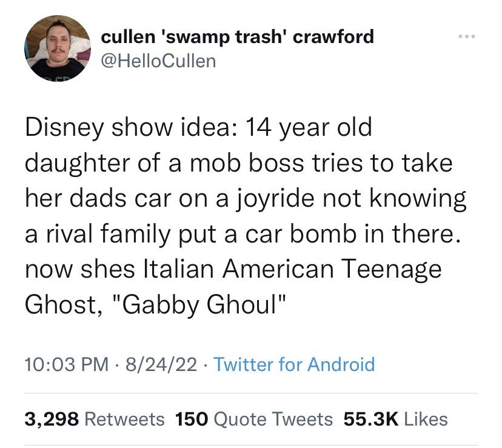Image resolution: width=502 pixels, height=448 pixels.
Task: Click the "Gabby Ghoul" quoted title
Action: (196, 304)
